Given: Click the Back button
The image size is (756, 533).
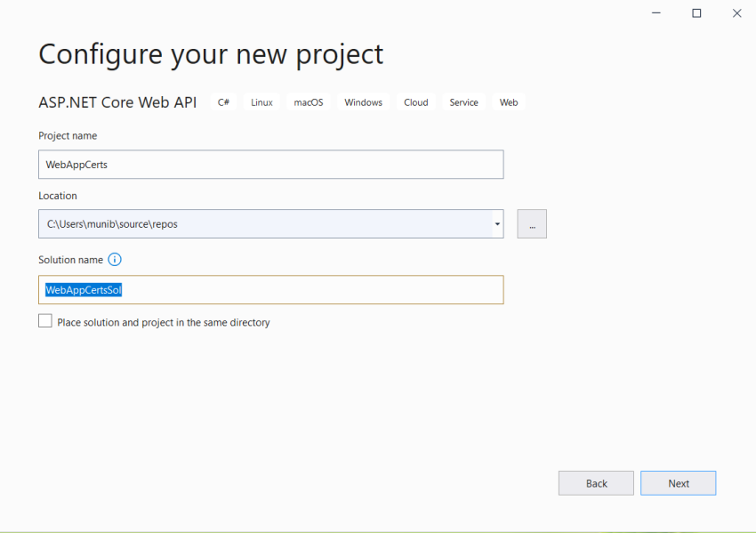Looking at the screenshot, I should tap(595, 482).
